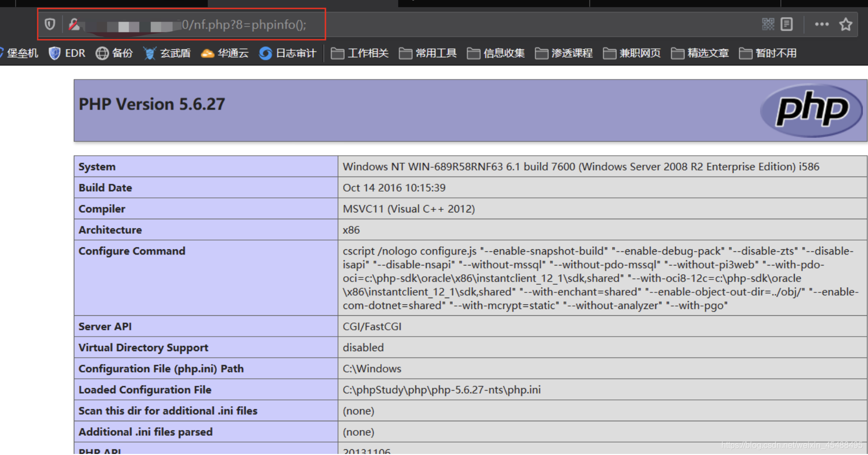Open the page actions three-dot menu
This screenshot has height=455, width=868.
[822, 24]
